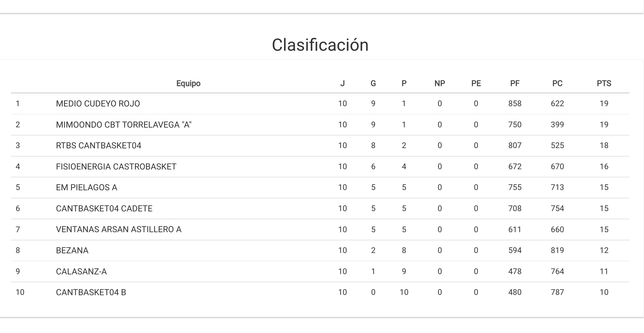644x333 pixels.
Task: Open RTBS CANTBASKET04 team entry
Action: (x=98, y=146)
